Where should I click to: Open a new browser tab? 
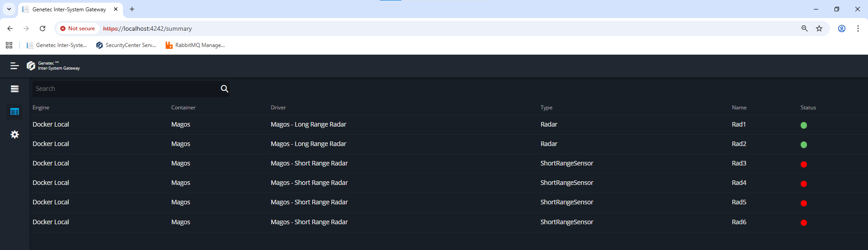[x=132, y=9]
